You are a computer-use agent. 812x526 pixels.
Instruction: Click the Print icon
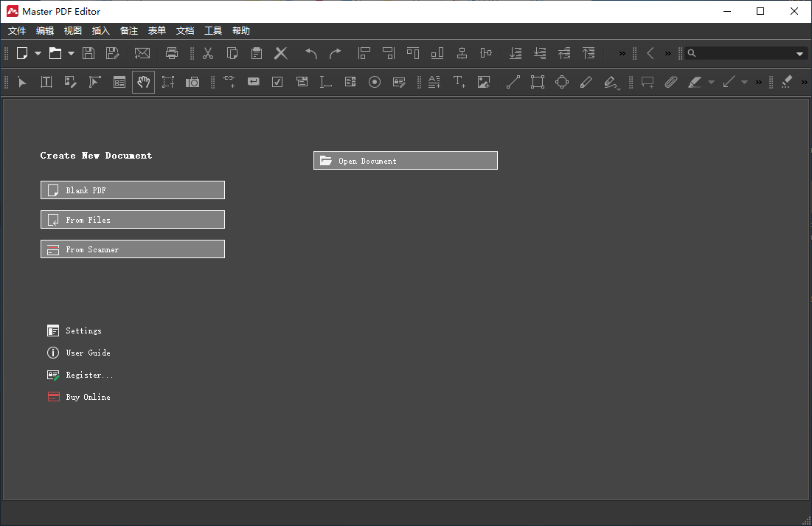172,53
